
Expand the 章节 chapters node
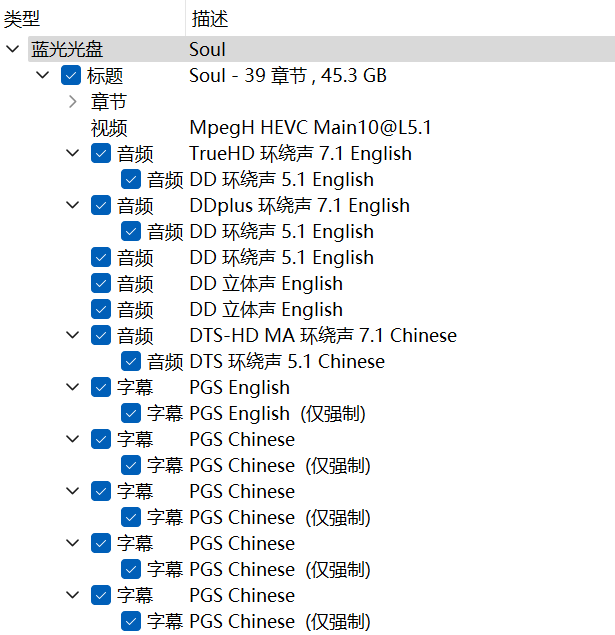[73, 102]
